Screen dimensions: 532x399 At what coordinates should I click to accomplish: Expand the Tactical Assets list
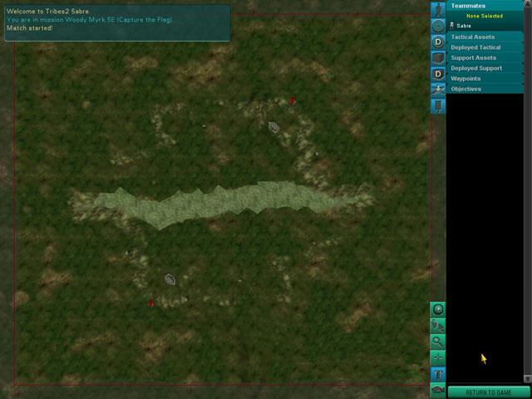tap(485, 37)
